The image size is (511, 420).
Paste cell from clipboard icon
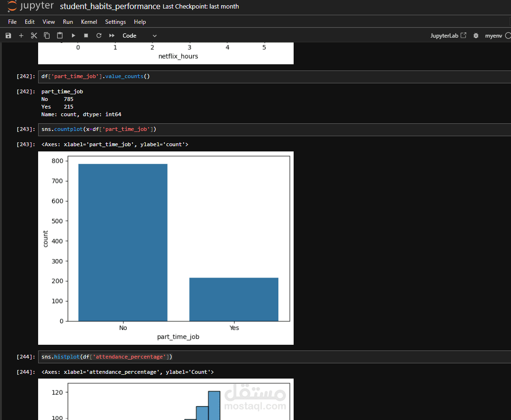coord(60,36)
